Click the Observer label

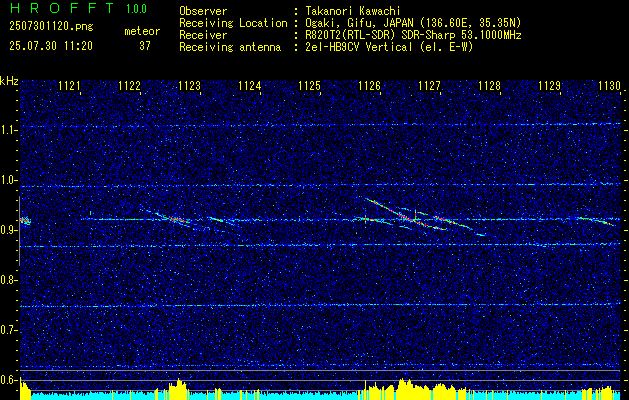[203, 11]
